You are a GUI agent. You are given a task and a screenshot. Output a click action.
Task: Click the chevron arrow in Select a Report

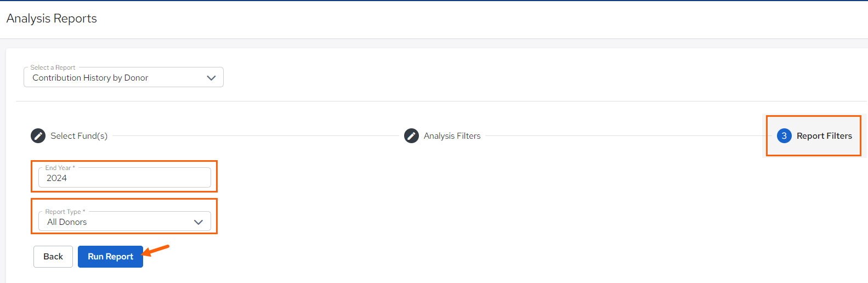pyautogui.click(x=211, y=78)
